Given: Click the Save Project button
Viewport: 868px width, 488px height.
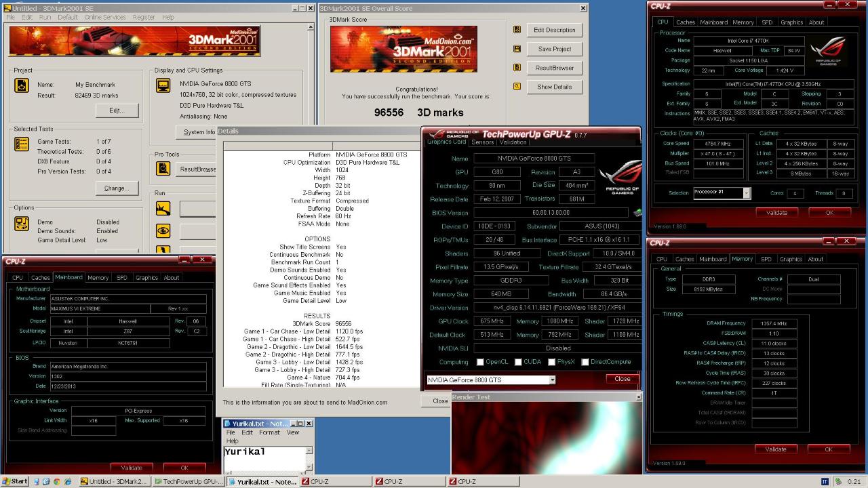Looking at the screenshot, I should coord(554,49).
